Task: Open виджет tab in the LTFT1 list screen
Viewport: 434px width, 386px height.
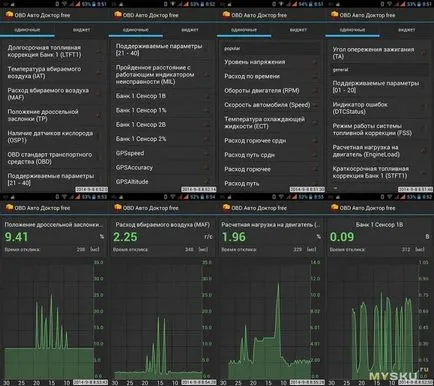Action: (x=81, y=30)
